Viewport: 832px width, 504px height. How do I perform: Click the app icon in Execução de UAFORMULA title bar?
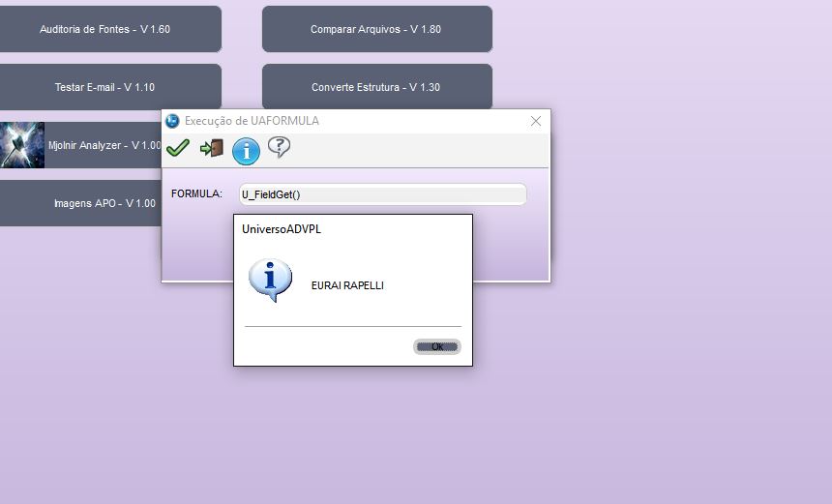[x=172, y=121]
